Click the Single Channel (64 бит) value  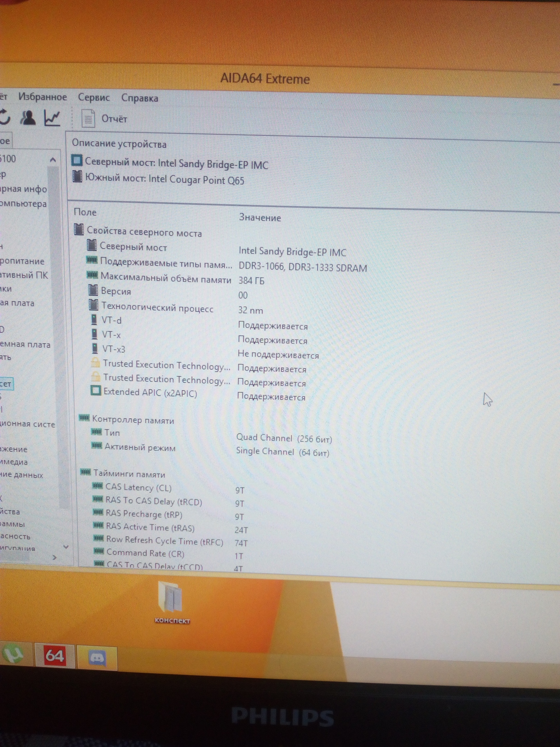pos(283,452)
